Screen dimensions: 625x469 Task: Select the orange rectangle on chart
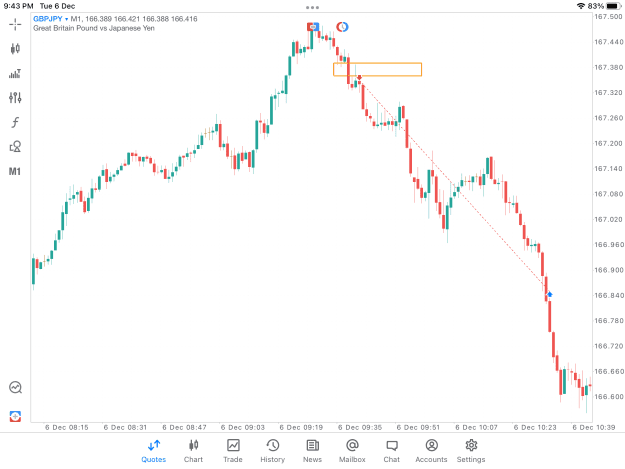tap(377, 69)
